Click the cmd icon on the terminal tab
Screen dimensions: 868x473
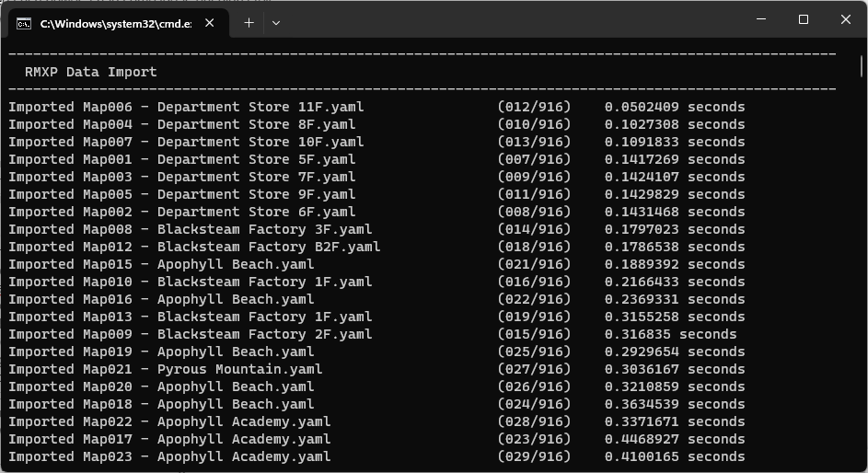coord(24,23)
